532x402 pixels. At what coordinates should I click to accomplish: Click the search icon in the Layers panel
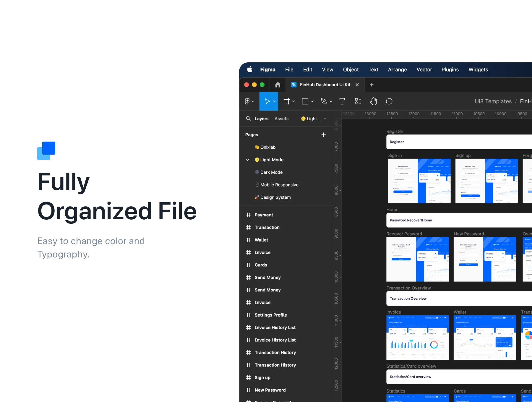[248, 119]
